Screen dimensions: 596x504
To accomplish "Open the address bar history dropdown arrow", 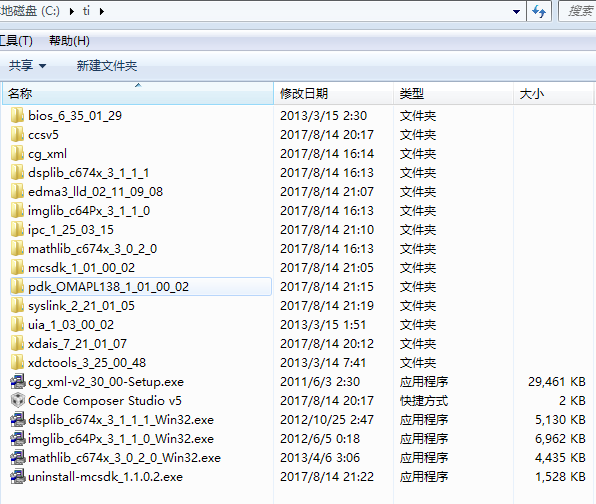I will (x=516, y=11).
